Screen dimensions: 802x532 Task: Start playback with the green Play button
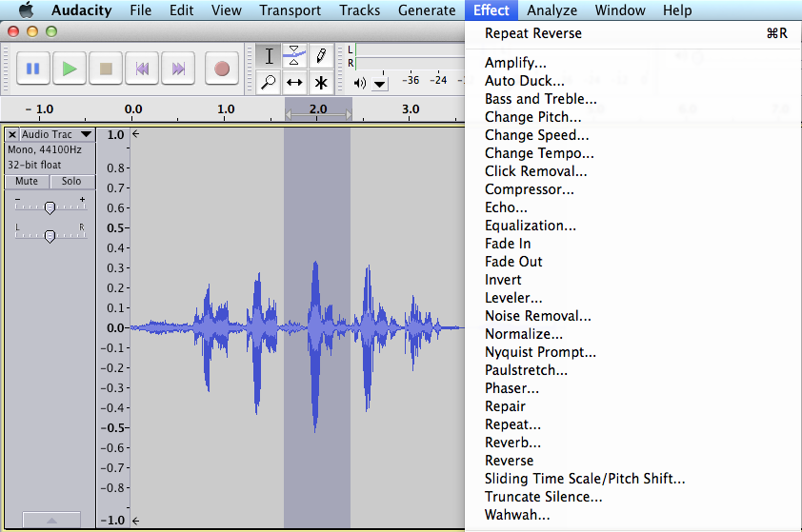70,68
